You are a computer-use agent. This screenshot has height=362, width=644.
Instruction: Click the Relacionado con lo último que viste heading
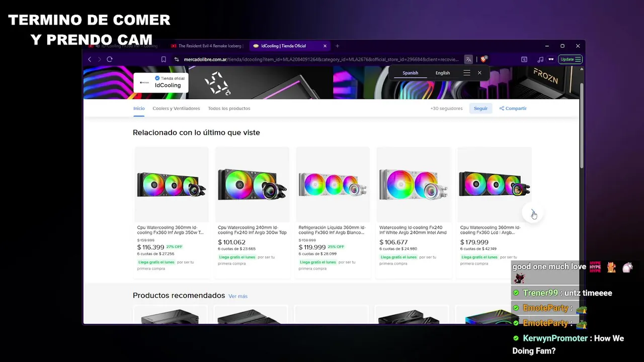(x=196, y=133)
